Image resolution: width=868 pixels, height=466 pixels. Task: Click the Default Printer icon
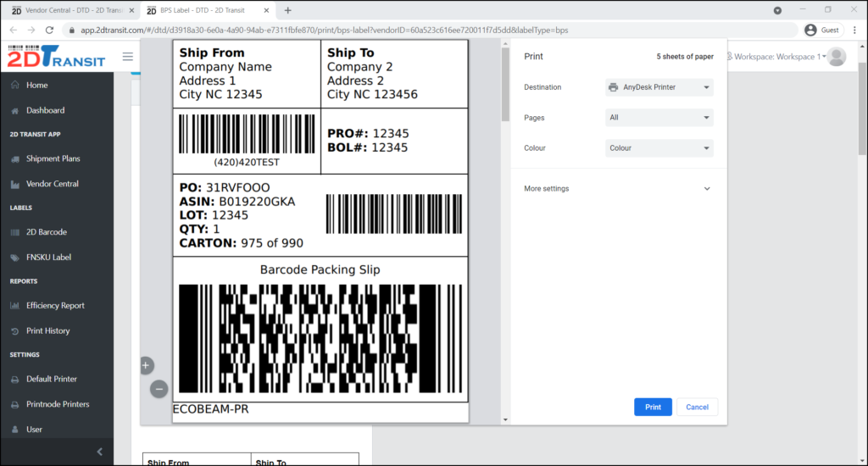[15, 380]
